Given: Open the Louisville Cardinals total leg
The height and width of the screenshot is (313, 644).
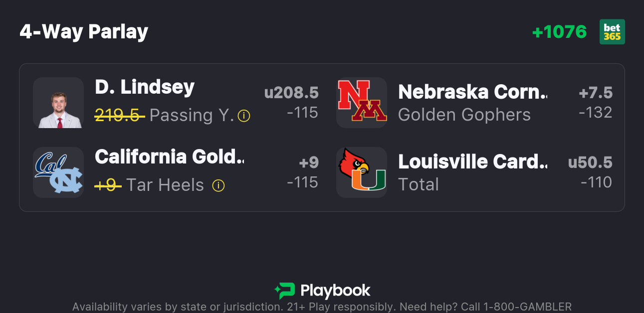Looking at the screenshot, I should pyautogui.click(x=472, y=161).
